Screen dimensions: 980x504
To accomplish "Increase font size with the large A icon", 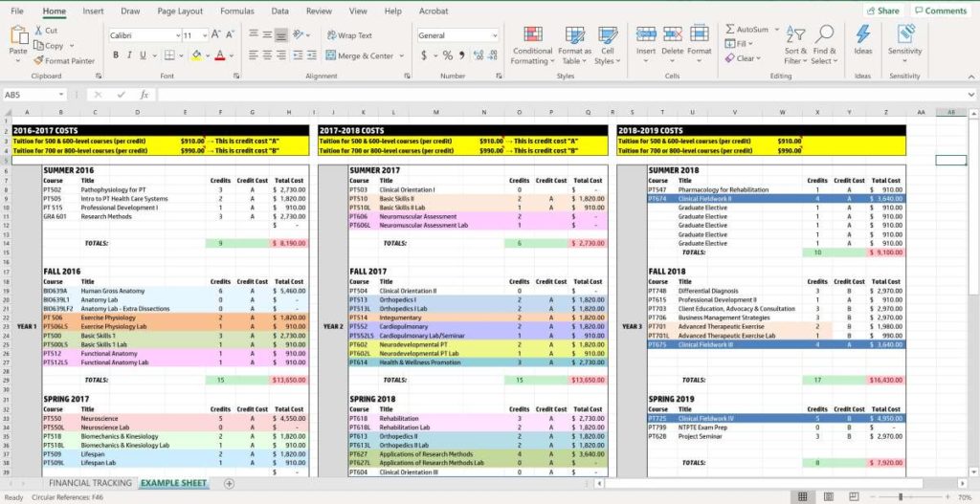I will pos(215,35).
